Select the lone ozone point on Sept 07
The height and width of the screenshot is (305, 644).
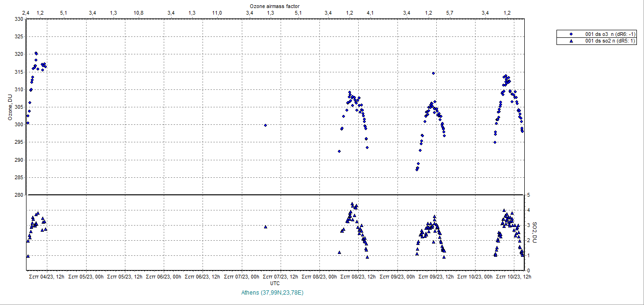[x=265, y=125]
